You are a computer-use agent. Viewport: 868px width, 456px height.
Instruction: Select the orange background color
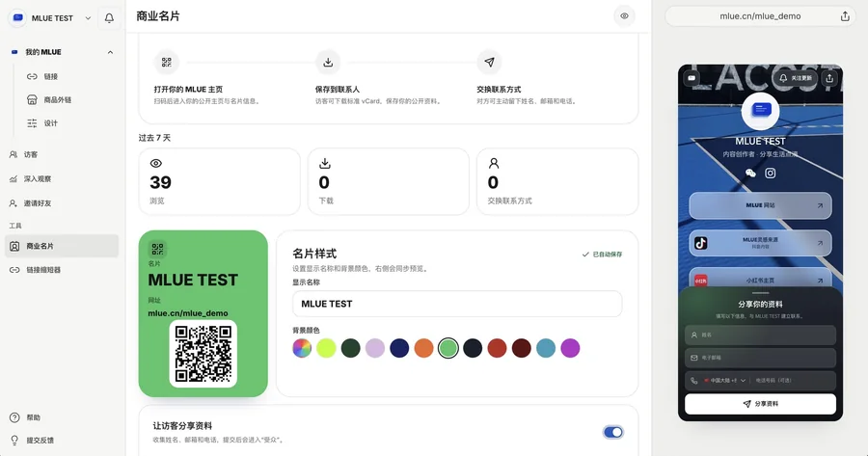(423, 348)
